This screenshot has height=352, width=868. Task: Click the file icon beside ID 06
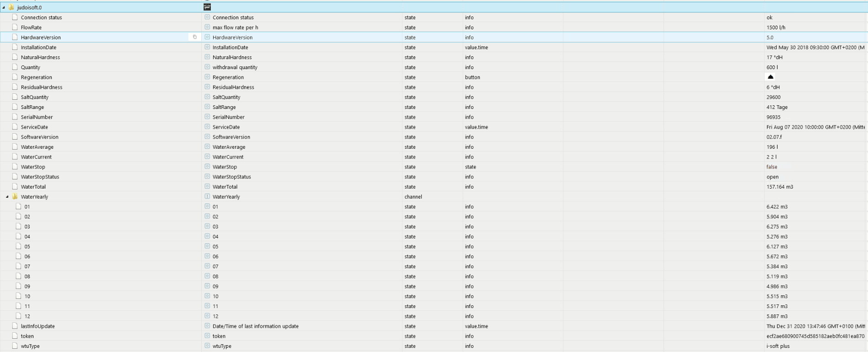(19, 256)
